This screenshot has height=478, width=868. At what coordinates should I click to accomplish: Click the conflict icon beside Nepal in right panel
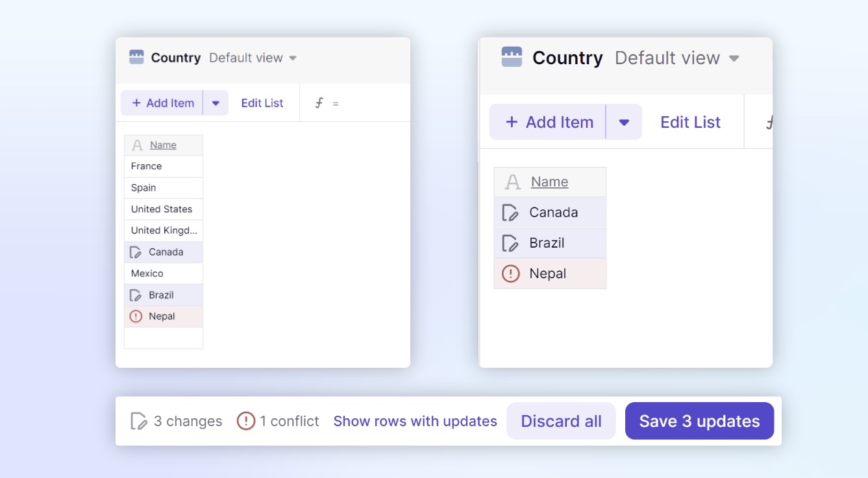[x=511, y=274]
